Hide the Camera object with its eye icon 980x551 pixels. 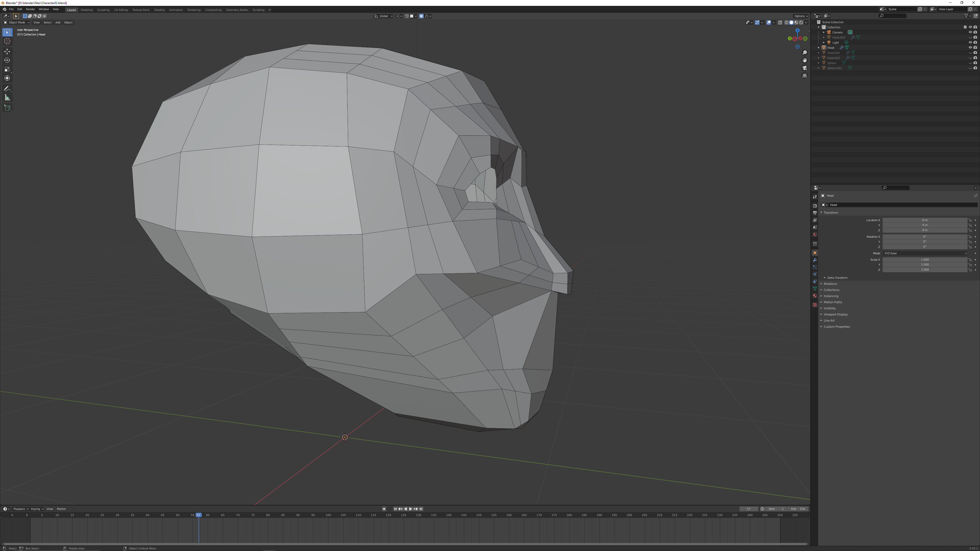tap(970, 32)
